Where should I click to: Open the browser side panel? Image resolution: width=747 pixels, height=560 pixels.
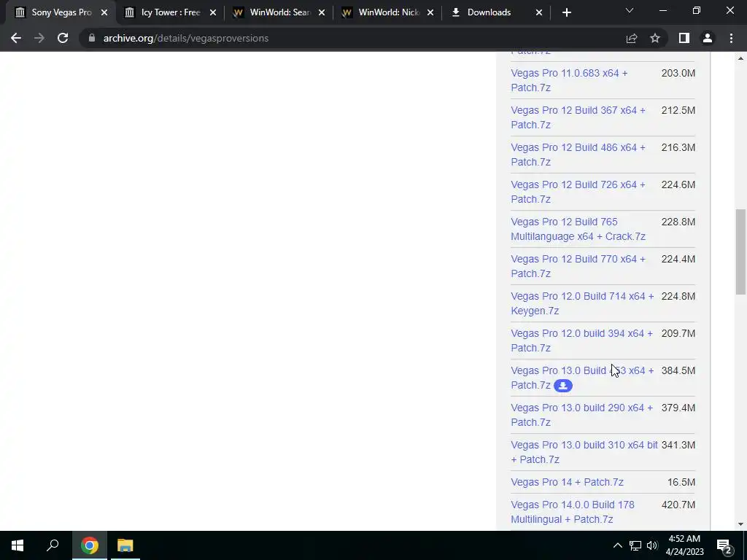pyautogui.click(x=684, y=38)
